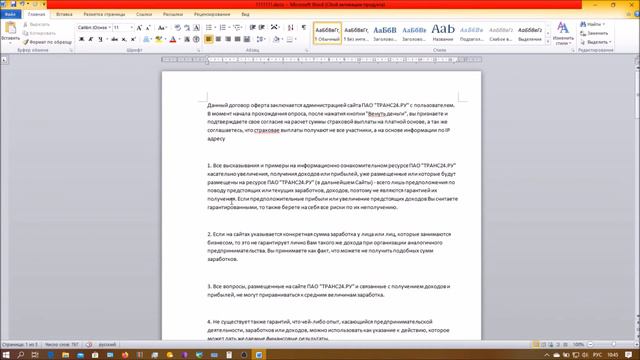This screenshot has width=640, height=360.
Task: Open the File (Файл) tab
Action: coord(10,14)
